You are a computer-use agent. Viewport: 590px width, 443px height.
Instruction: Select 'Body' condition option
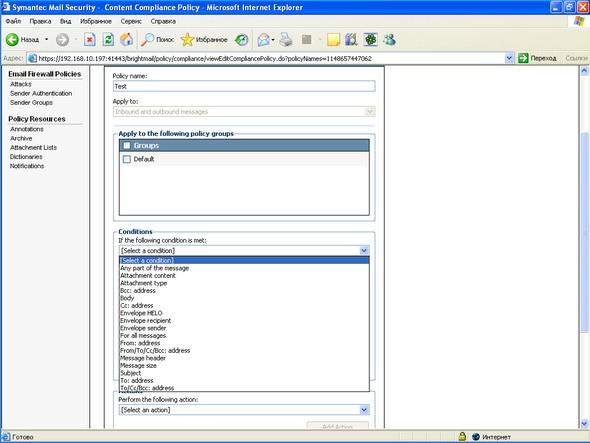click(x=244, y=298)
